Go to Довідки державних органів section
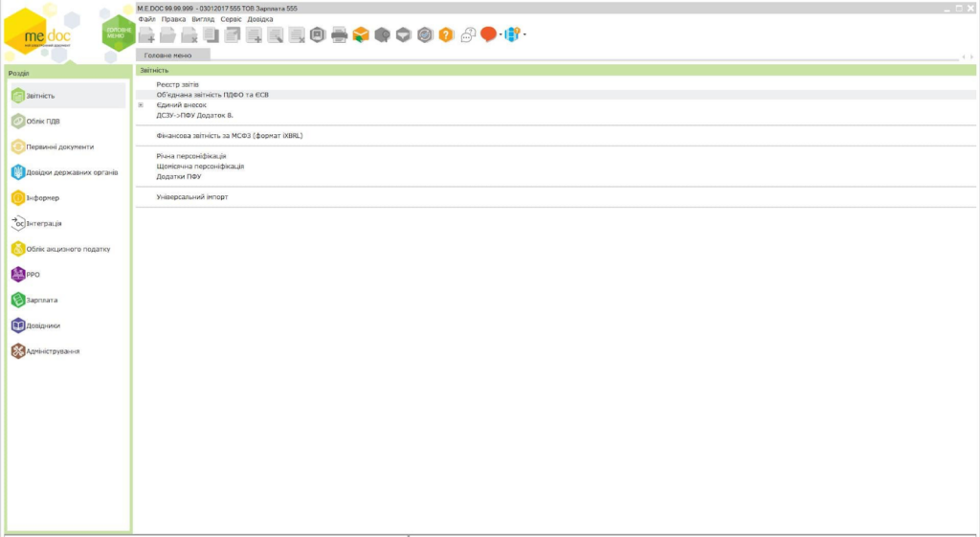This screenshot has height=537, width=980. [72, 172]
